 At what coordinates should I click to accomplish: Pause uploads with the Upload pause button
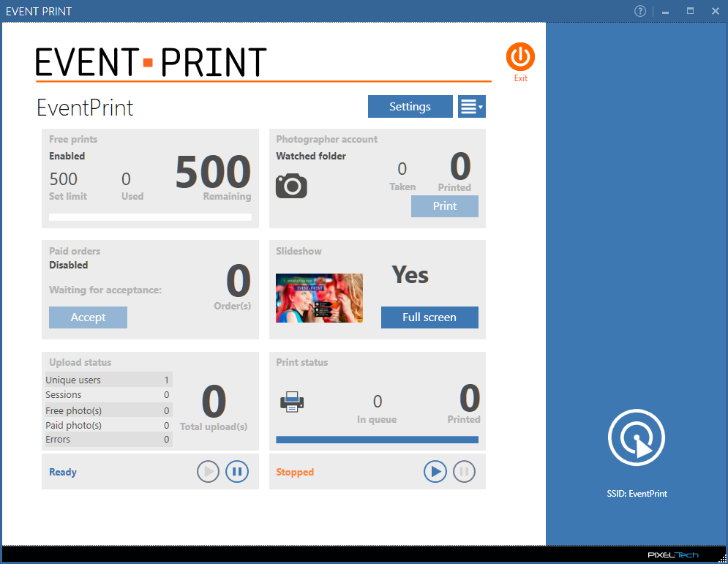[237, 472]
